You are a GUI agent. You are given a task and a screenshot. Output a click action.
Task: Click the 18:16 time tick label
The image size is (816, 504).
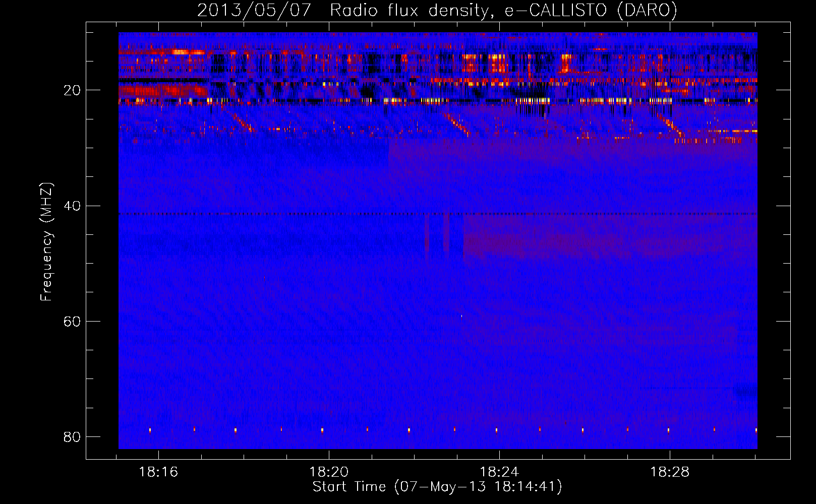click(x=158, y=472)
